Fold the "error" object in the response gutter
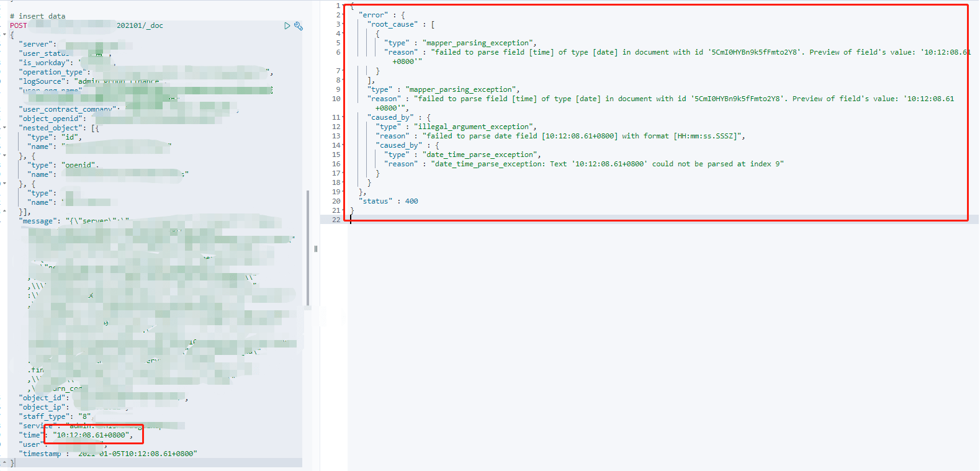Screen dimensions: 980x471 [x=344, y=15]
